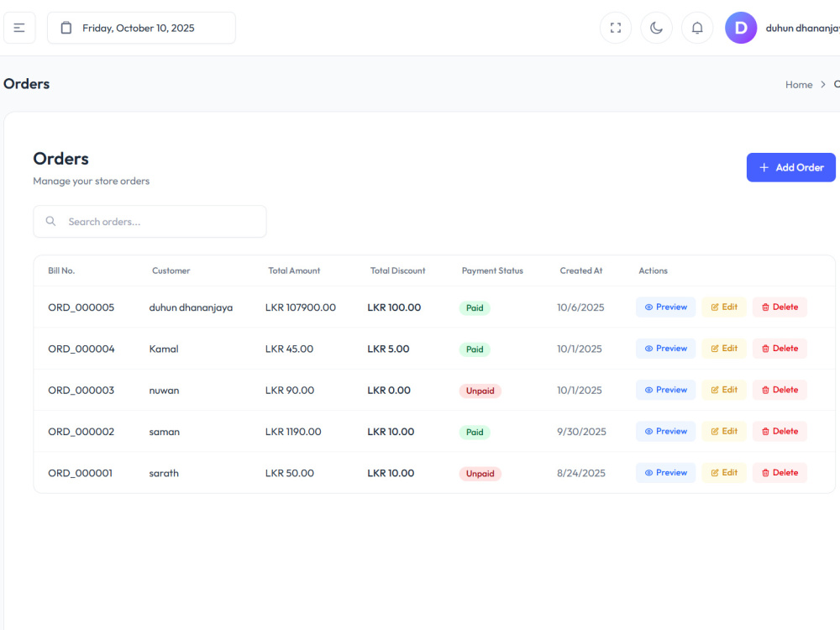Click the magnifier icon in the search box

[51, 221]
